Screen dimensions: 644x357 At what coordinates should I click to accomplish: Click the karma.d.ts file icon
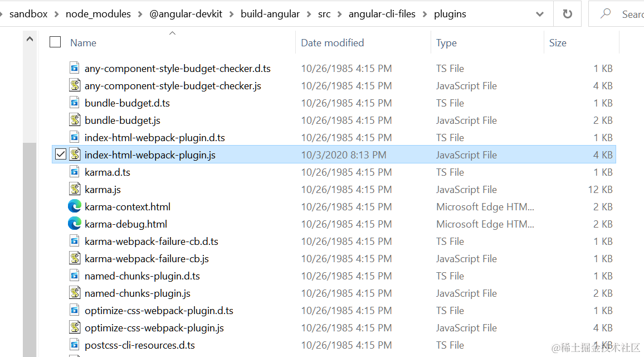[74, 171]
